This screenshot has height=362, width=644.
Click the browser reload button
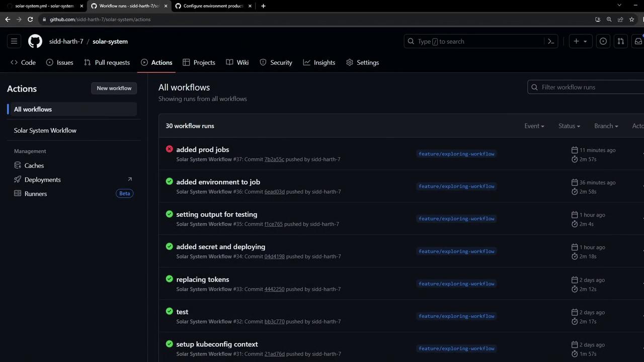coord(30,19)
